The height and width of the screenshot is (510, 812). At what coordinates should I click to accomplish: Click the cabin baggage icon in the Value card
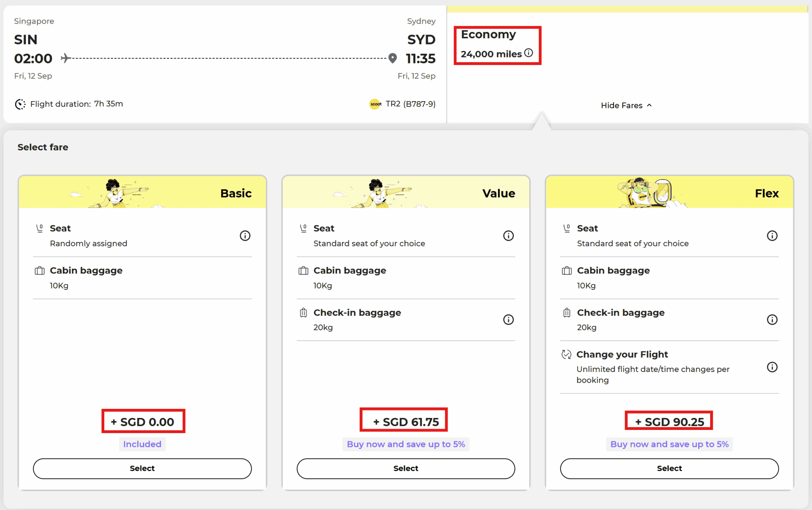pos(303,270)
